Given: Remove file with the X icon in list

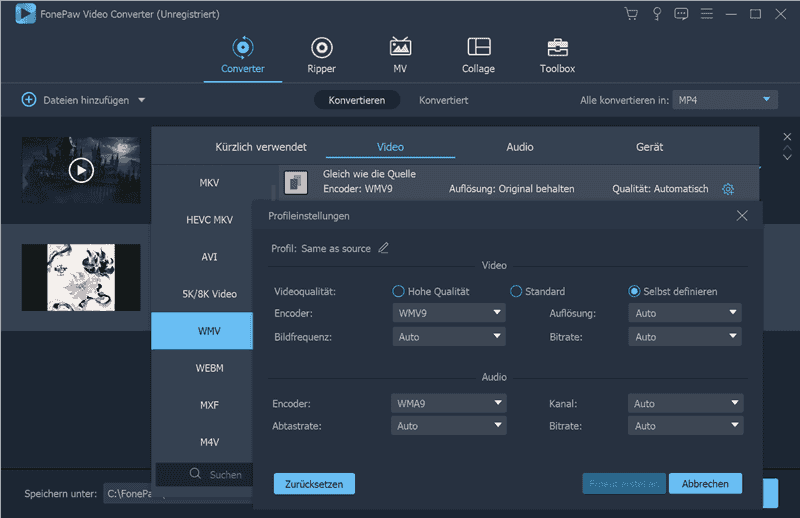Looking at the screenshot, I should pos(787,137).
